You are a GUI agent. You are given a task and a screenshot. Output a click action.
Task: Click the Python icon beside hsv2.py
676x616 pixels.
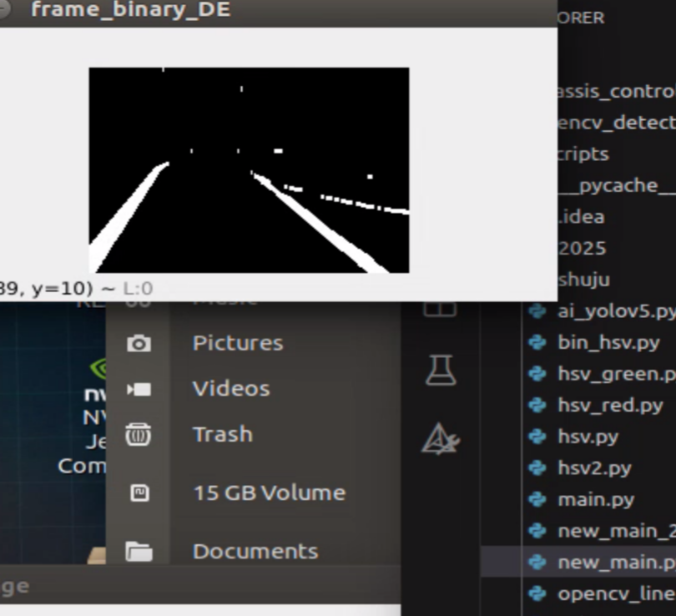(537, 467)
